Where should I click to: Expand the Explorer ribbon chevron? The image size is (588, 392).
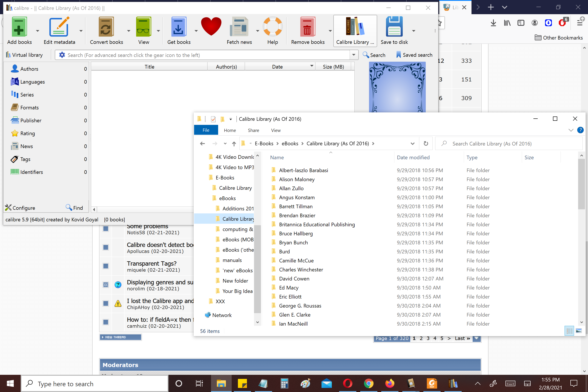click(x=571, y=130)
